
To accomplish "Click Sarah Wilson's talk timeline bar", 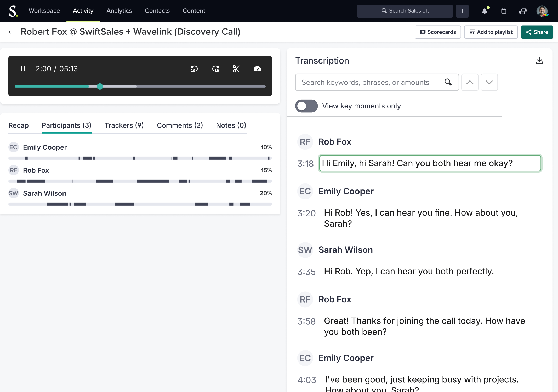I will click(140, 204).
